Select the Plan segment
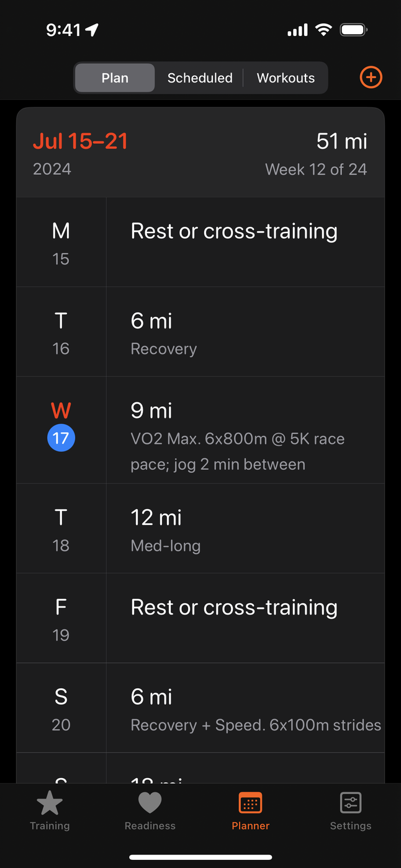This screenshot has width=401, height=868. [115, 78]
